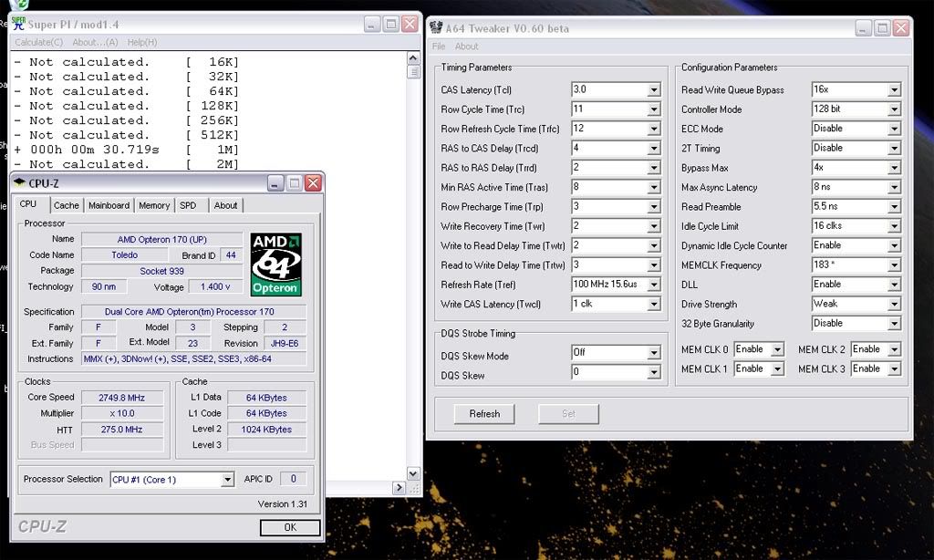Open Dynamic Idle Cycle Counter dropdown
This screenshot has width=934, height=560.
(894, 246)
